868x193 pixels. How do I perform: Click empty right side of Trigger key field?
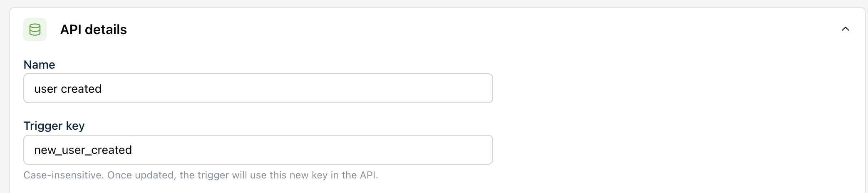pyautogui.click(x=374, y=150)
